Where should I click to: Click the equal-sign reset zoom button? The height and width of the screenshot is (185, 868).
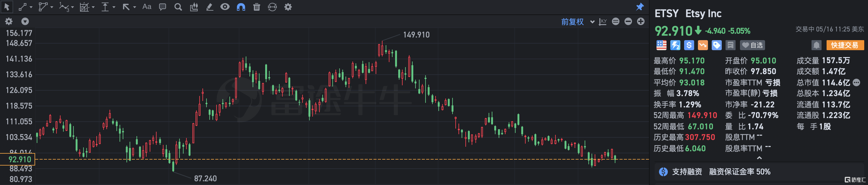616,22
